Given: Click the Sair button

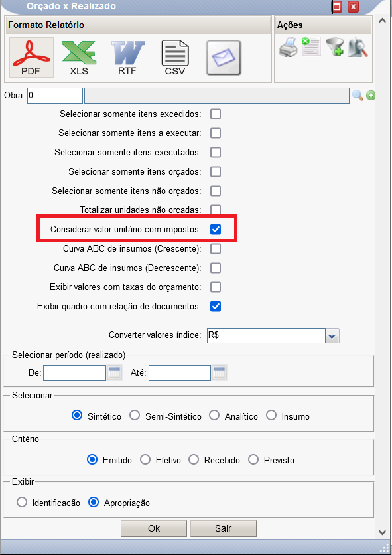Looking at the screenshot, I should pyautogui.click(x=224, y=528).
